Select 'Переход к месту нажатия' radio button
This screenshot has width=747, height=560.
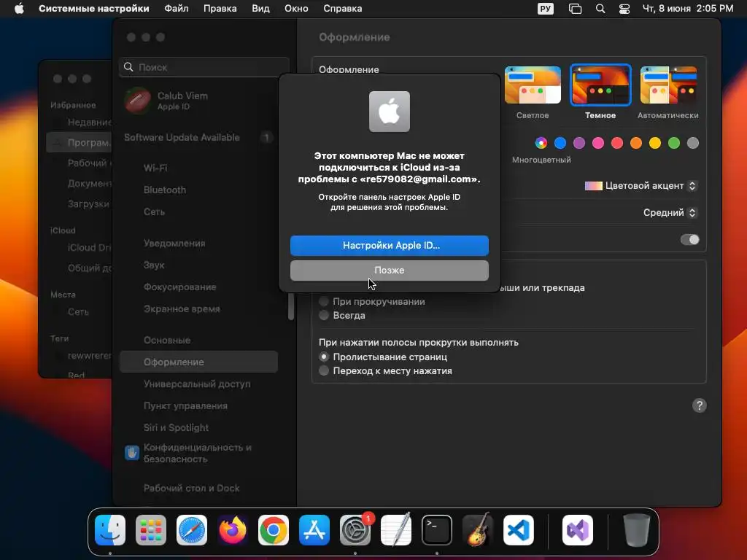click(x=324, y=370)
